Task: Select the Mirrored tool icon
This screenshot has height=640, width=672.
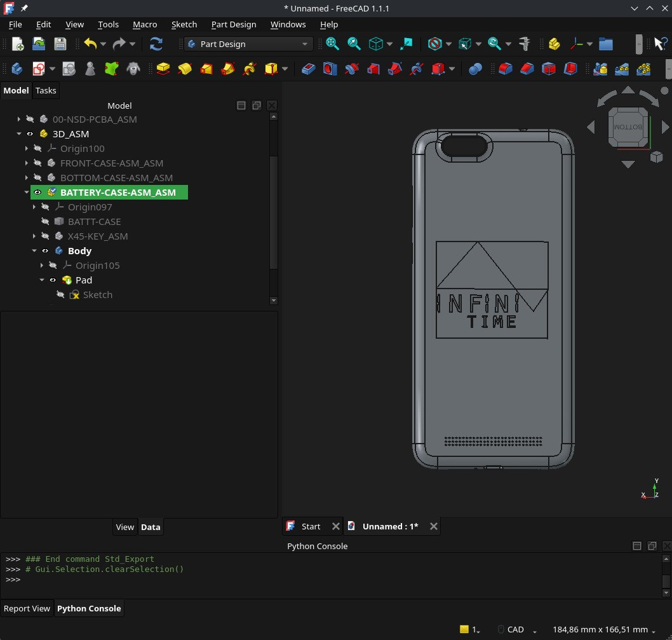Action: point(600,69)
